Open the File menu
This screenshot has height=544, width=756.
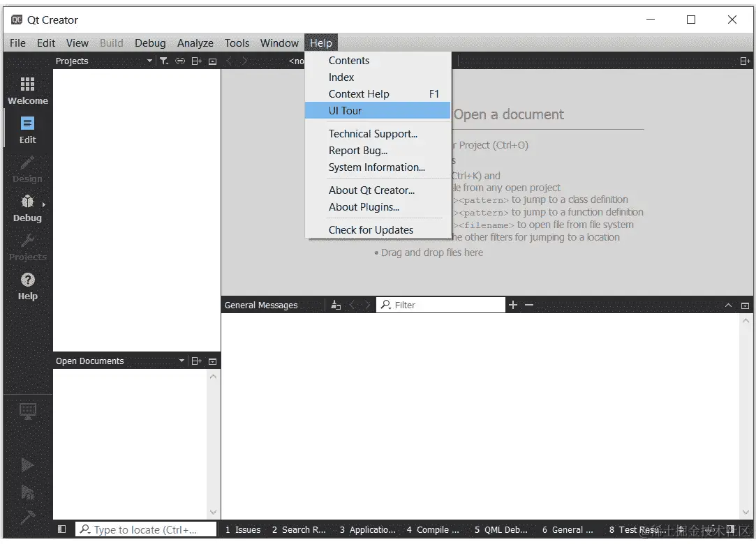tap(18, 43)
